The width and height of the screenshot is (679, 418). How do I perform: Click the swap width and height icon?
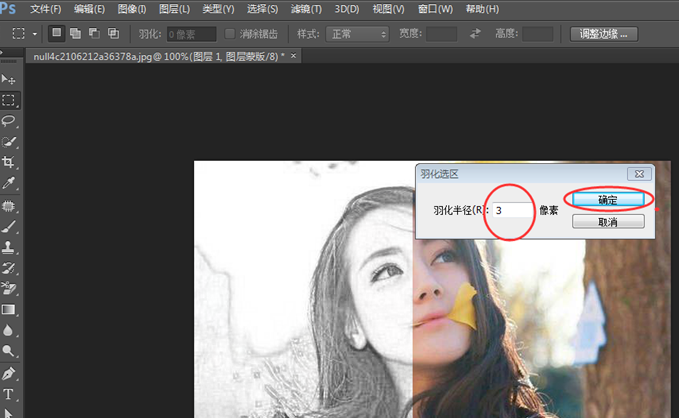click(x=475, y=34)
